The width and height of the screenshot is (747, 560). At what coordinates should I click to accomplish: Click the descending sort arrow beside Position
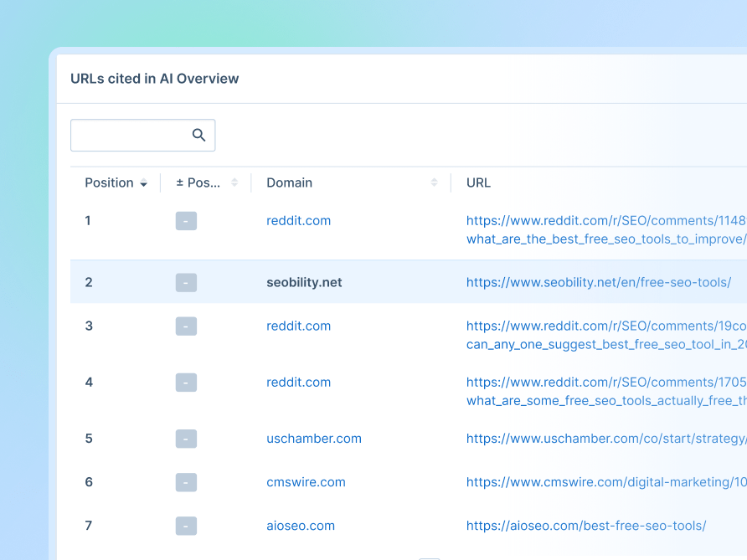pyautogui.click(x=143, y=183)
